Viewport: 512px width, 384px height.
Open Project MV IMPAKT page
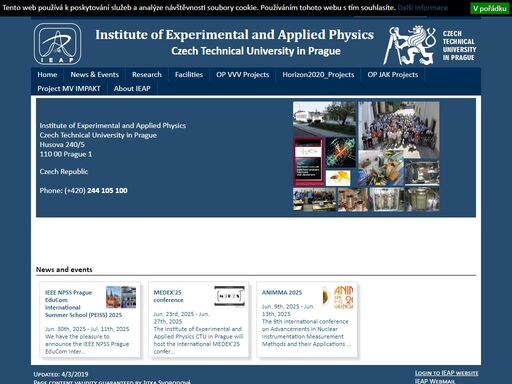[x=69, y=89]
